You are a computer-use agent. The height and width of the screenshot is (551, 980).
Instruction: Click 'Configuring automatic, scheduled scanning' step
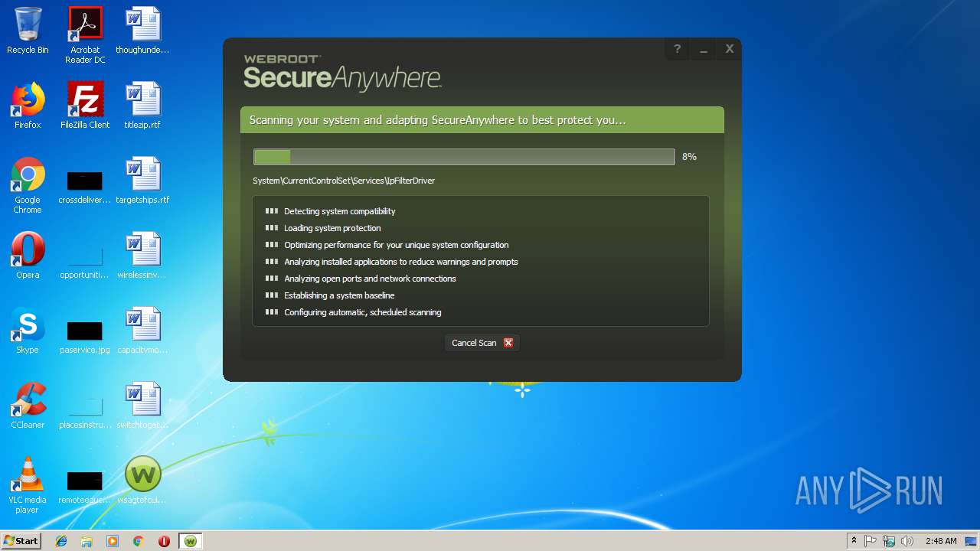click(363, 312)
